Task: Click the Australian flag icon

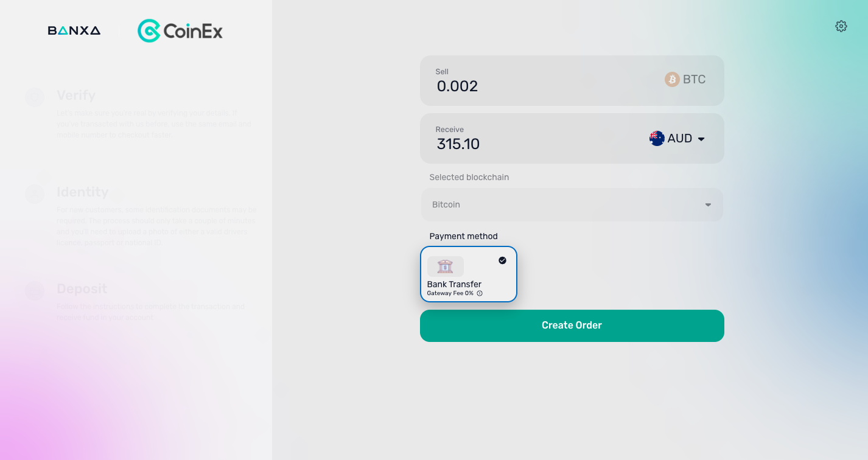Action: coord(657,138)
